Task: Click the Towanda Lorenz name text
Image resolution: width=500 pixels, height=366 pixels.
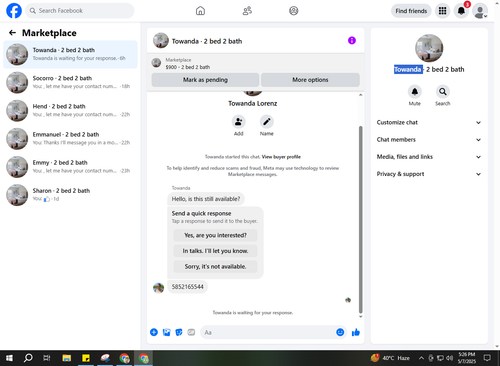Action: (x=253, y=103)
